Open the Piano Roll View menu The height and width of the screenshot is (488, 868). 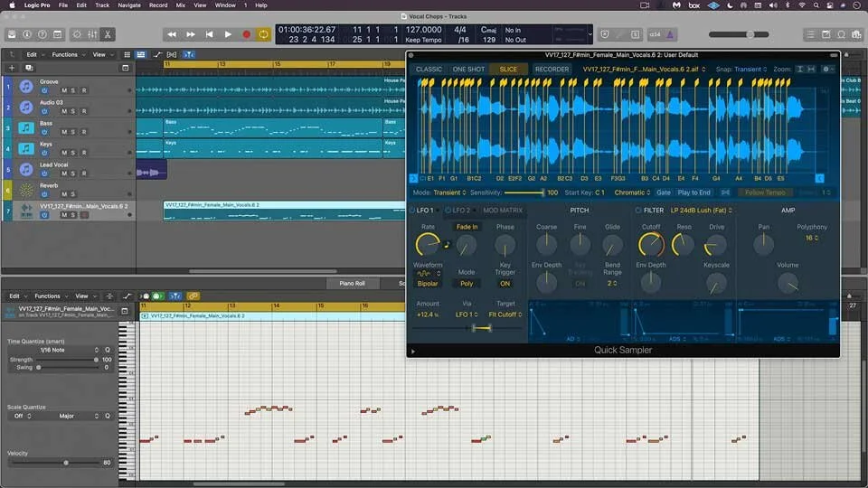point(85,296)
